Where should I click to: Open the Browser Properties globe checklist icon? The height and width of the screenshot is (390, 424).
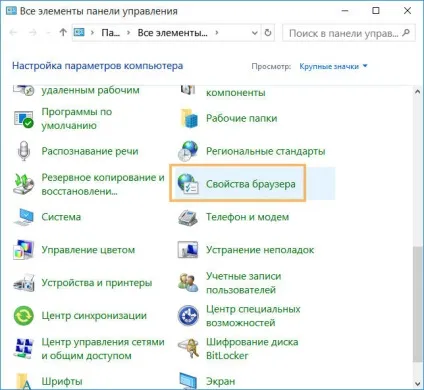188,184
